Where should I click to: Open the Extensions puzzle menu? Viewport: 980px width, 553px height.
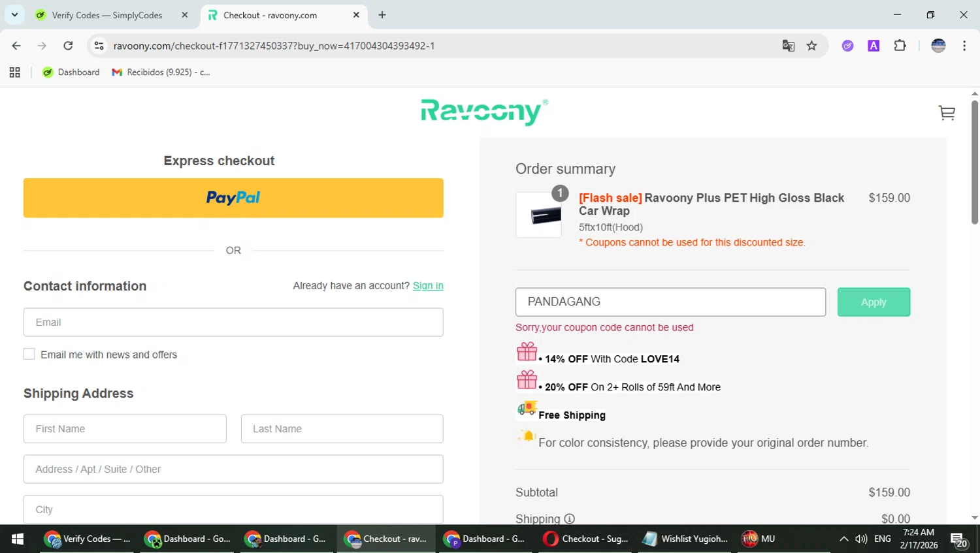900,46
